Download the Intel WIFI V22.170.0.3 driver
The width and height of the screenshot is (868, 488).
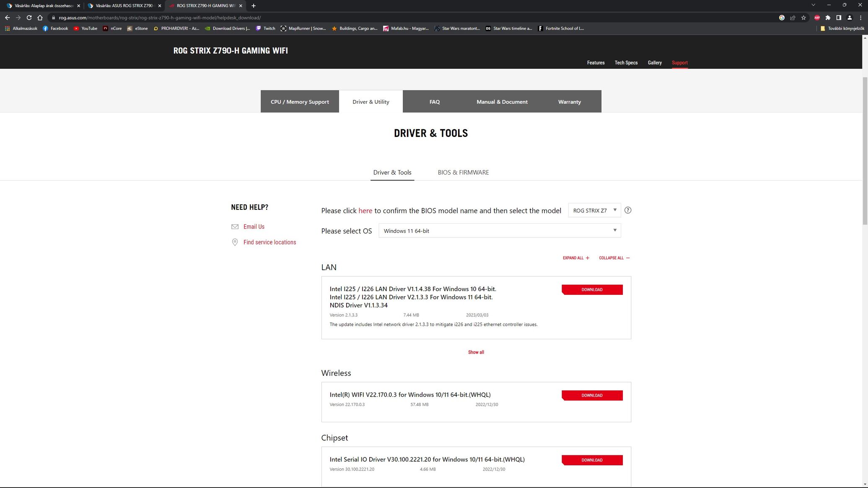(x=592, y=395)
